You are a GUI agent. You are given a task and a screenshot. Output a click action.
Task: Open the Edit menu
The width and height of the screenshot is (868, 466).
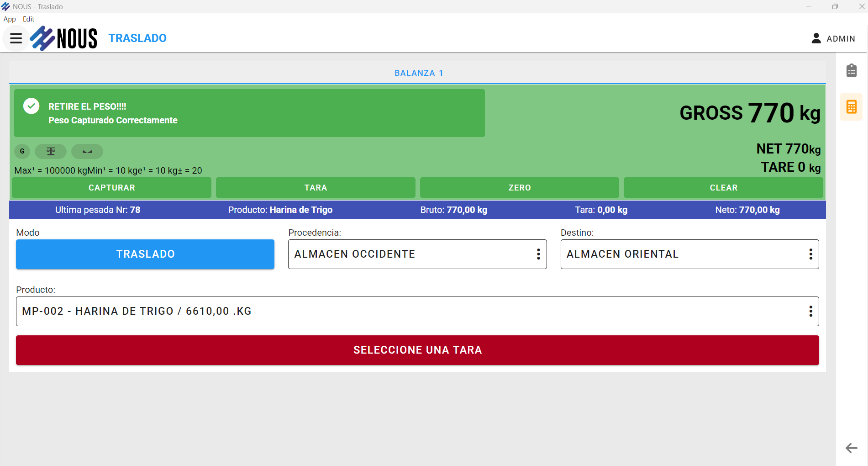click(x=28, y=19)
